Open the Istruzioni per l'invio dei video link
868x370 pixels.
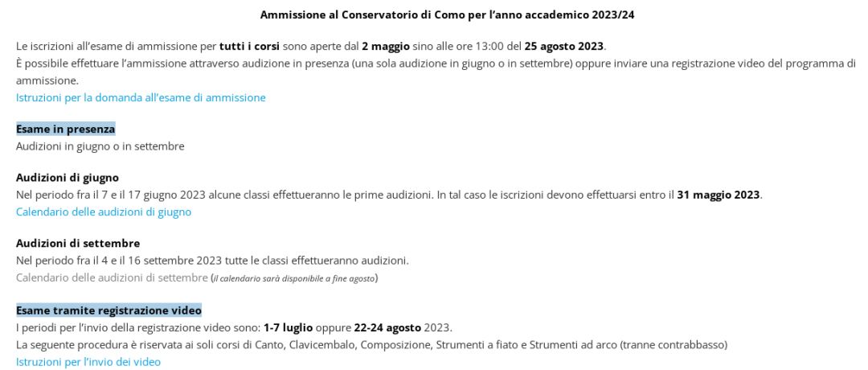(88, 362)
